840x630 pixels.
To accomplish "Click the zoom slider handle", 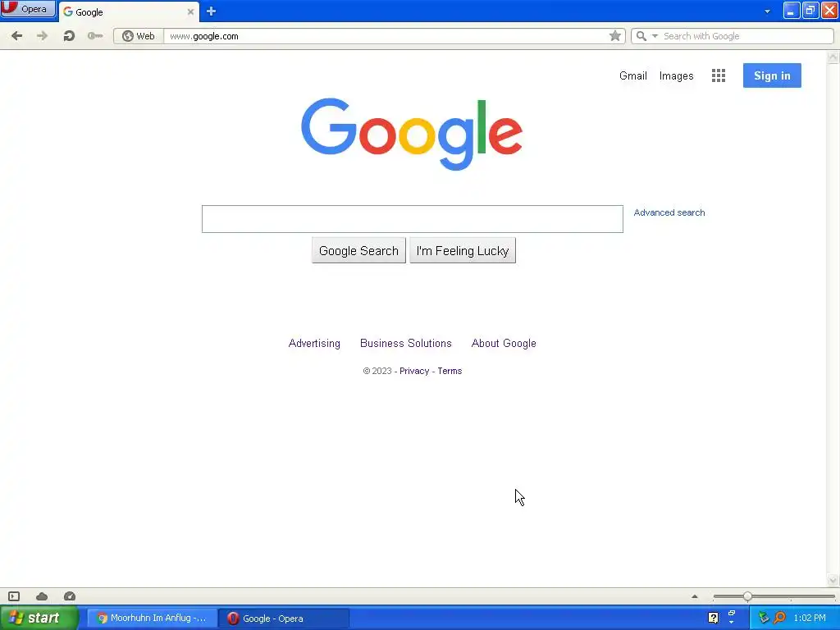I will 747,596.
